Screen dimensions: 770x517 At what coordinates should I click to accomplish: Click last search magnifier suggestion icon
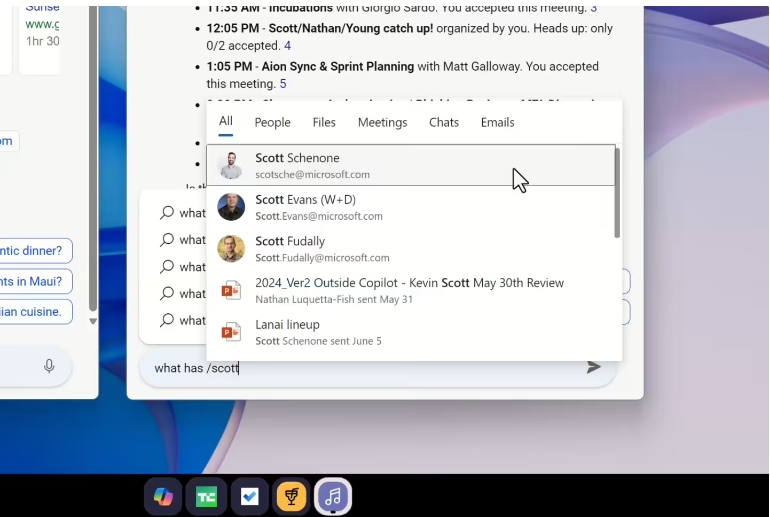click(167, 320)
